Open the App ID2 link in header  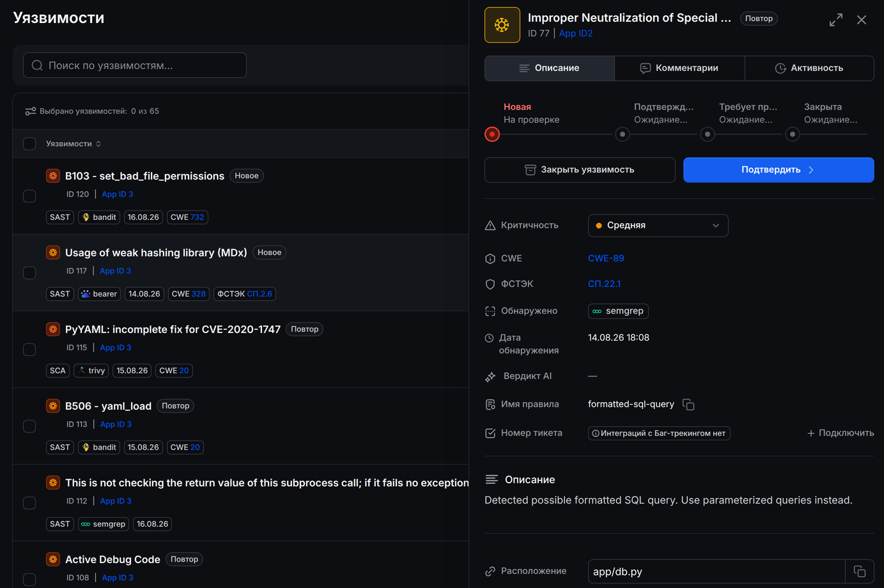[x=576, y=34]
